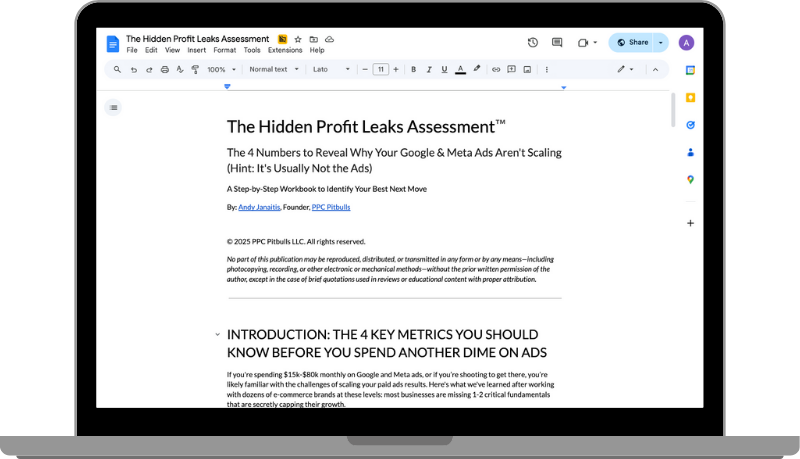Open the Extensions menu
Viewport: 800px width, 459px height.
point(285,50)
